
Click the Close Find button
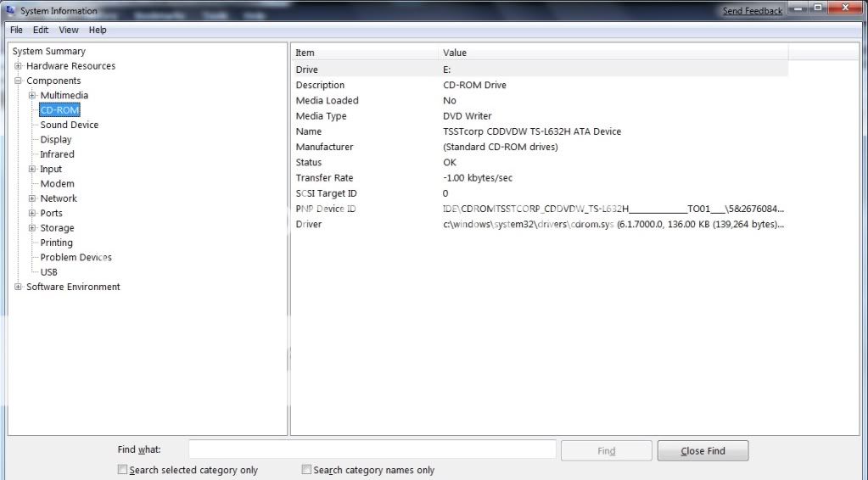tap(703, 451)
